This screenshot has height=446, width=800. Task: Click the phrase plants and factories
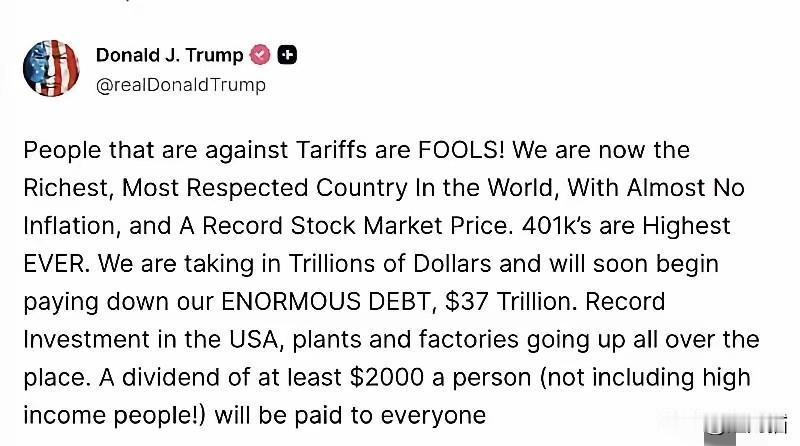coord(406,339)
